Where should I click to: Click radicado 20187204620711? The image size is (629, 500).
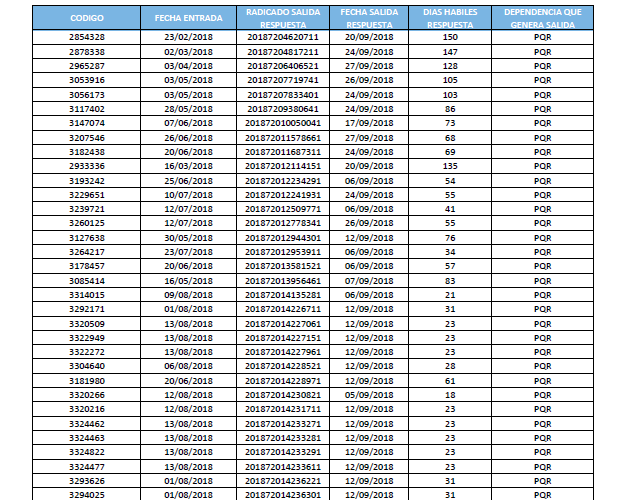(x=283, y=37)
